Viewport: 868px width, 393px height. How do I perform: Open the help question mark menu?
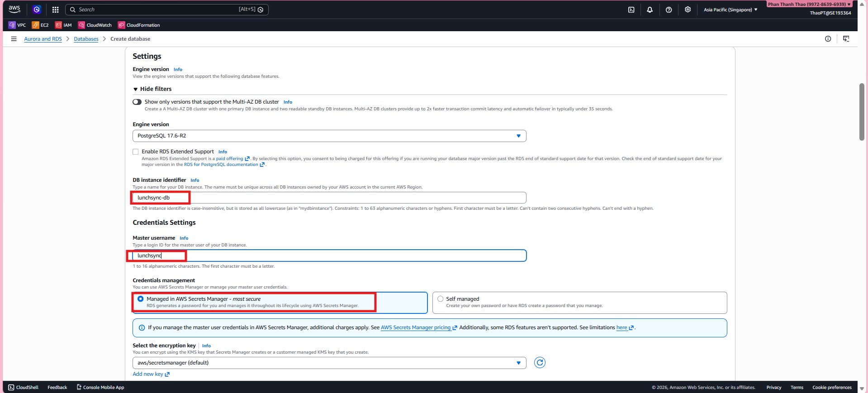pos(669,9)
